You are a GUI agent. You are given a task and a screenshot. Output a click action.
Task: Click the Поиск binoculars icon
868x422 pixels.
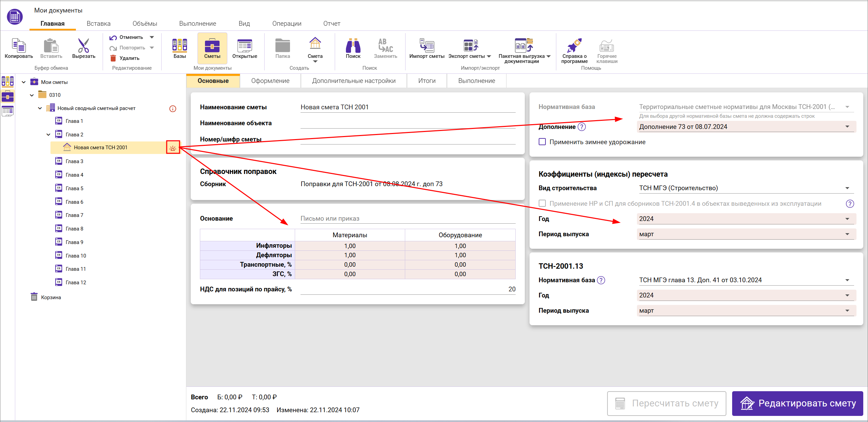pyautogui.click(x=353, y=46)
